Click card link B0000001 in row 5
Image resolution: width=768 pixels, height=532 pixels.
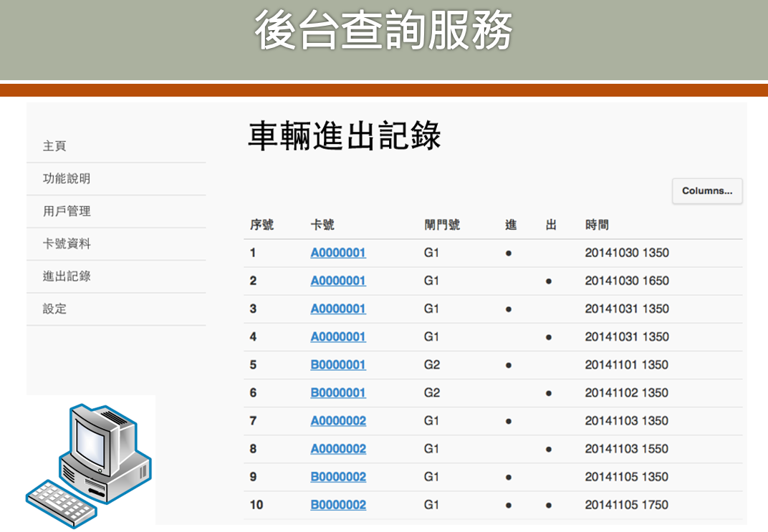tap(338, 364)
